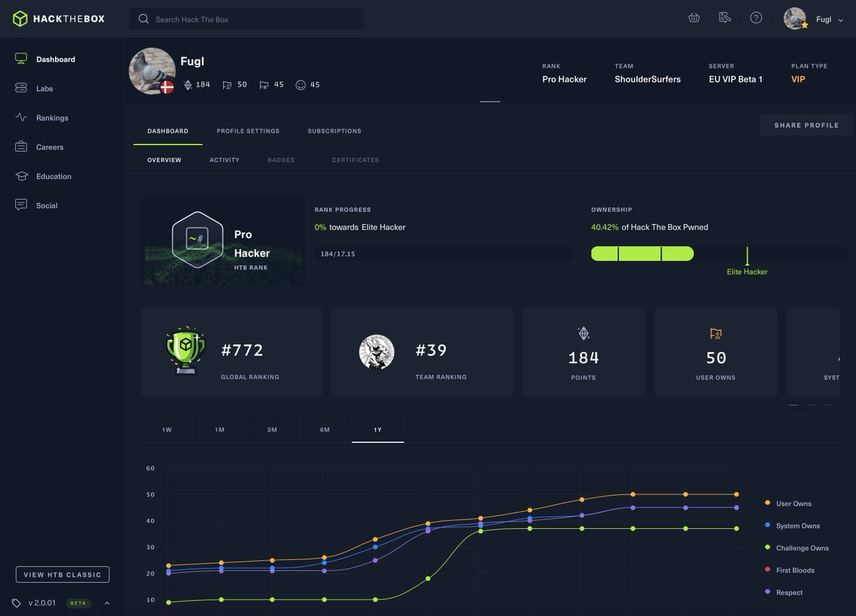Click the version tag icon
856x616 pixels.
(16, 603)
